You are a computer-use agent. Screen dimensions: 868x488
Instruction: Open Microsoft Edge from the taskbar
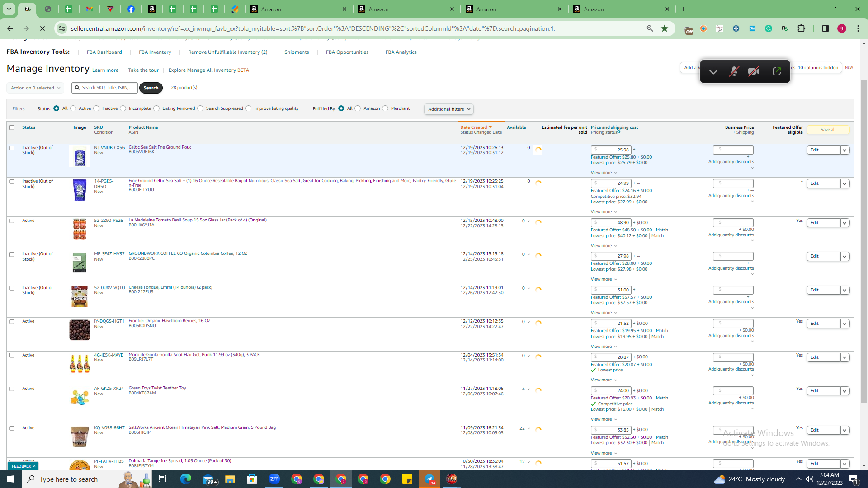click(x=185, y=479)
